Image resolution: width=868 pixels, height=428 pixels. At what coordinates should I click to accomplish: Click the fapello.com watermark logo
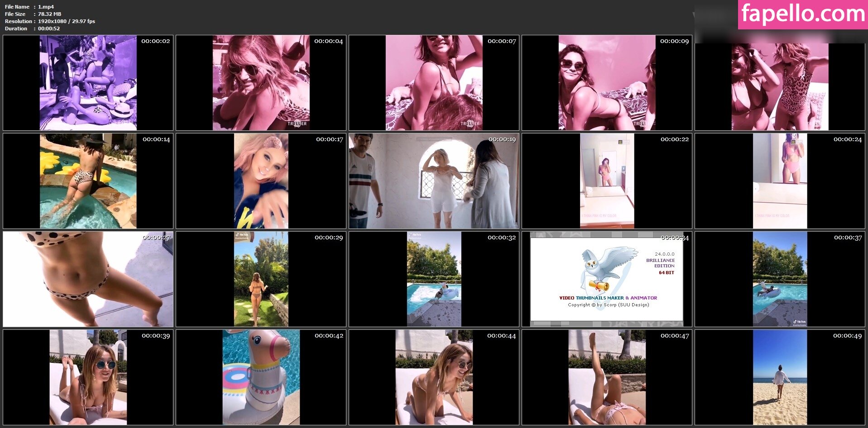tap(802, 14)
